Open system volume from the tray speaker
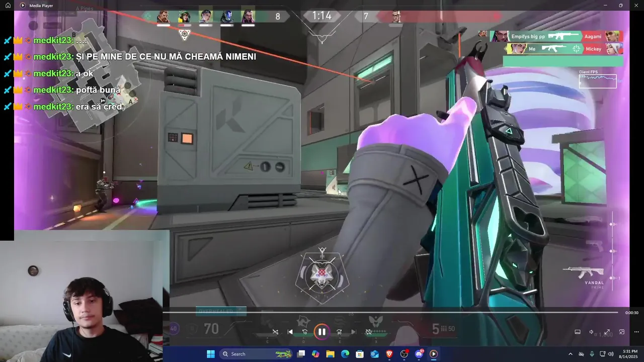The height and width of the screenshot is (362, 644). pyautogui.click(x=611, y=354)
